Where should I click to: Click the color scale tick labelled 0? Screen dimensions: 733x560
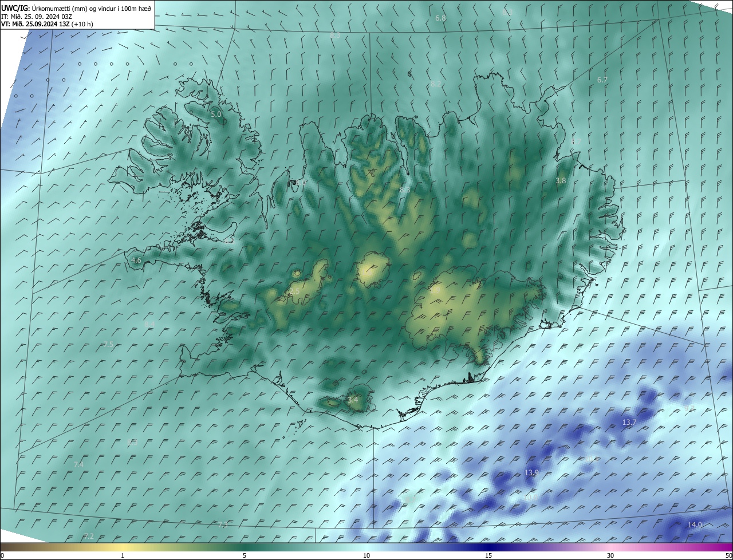(2, 556)
